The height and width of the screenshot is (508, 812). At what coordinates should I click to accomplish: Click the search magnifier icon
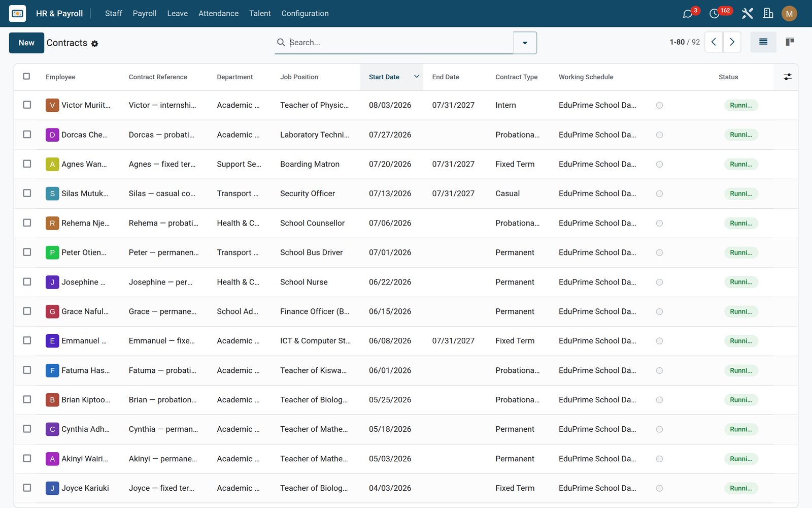click(x=281, y=42)
